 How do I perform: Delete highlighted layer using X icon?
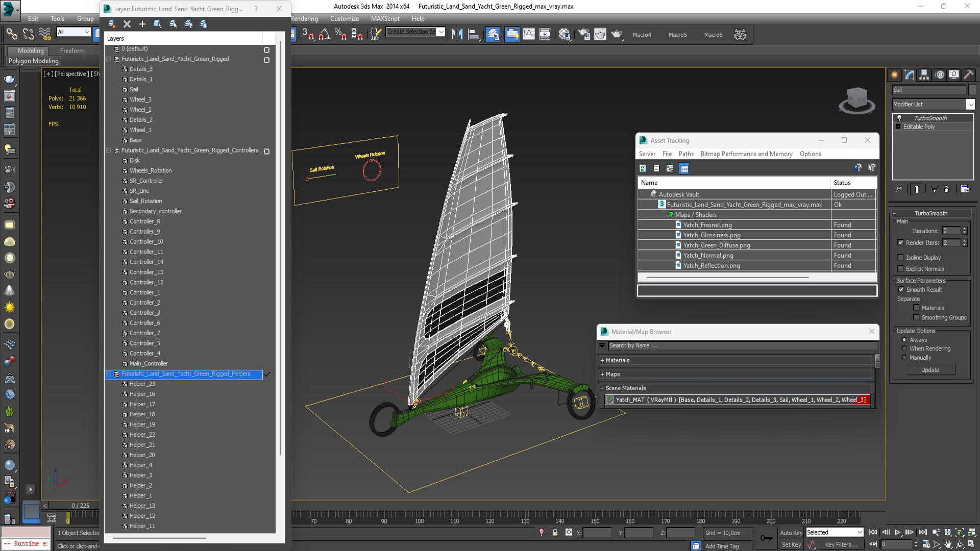(x=127, y=24)
